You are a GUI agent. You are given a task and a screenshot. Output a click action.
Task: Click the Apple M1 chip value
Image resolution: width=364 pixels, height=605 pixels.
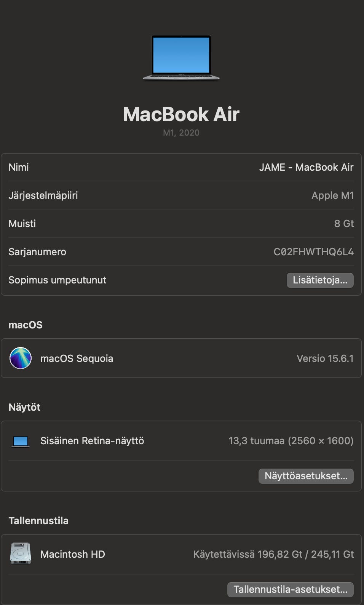coord(332,195)
